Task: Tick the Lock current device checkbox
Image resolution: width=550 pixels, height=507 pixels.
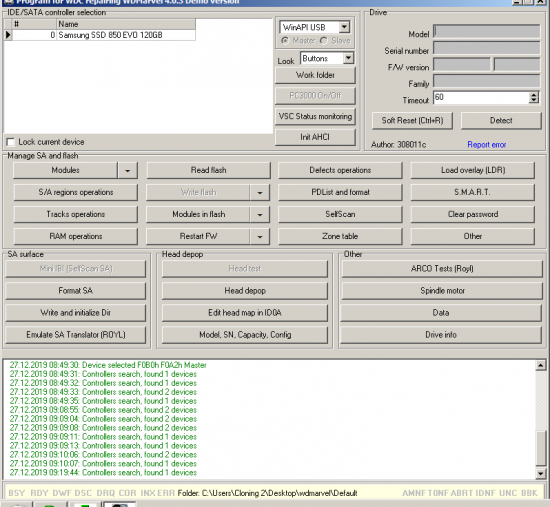Action: coord(11,142)
